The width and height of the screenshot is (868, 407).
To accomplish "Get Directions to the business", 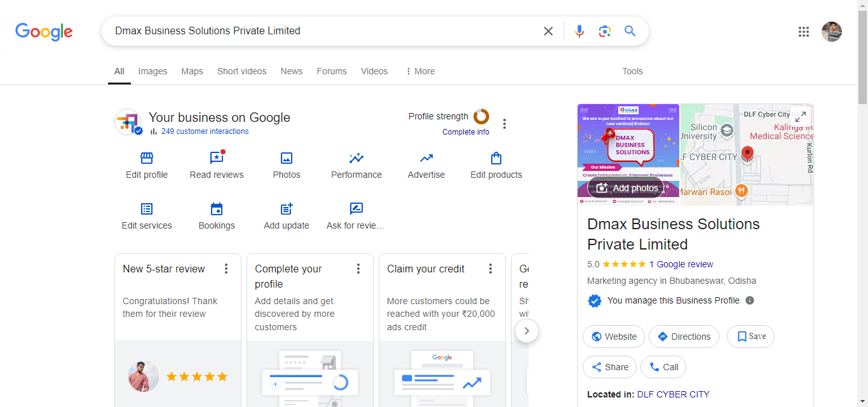I will tap(684, 337).
